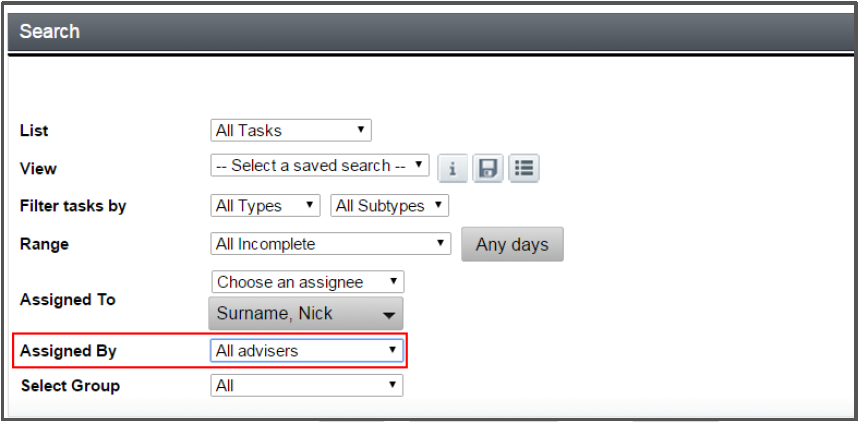Image resolution: width=858 pixels, height=422 pixels.
Task: Click the floppy disk save search icon
Action: click(x=488, y=168)
